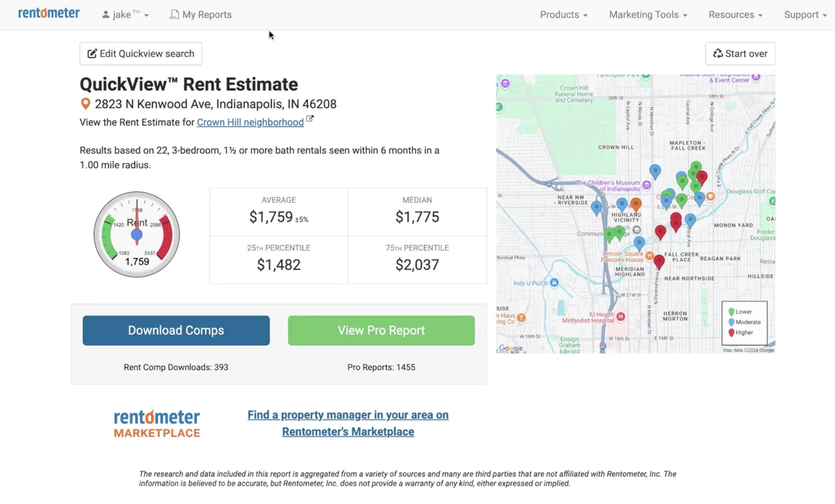Click the Rentometer Marketplace logo
Image resolution: width=835 pixels, height=504 pixels.
(157, 424)
